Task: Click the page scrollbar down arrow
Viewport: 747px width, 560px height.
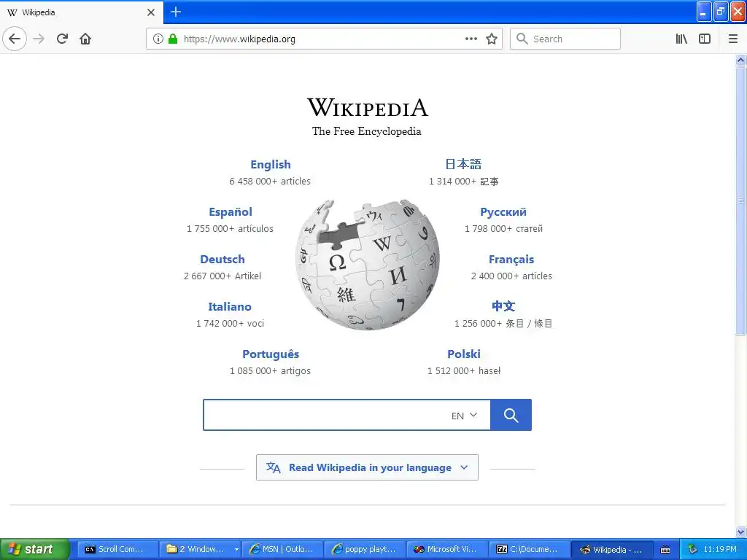Action: pos(740,532)
